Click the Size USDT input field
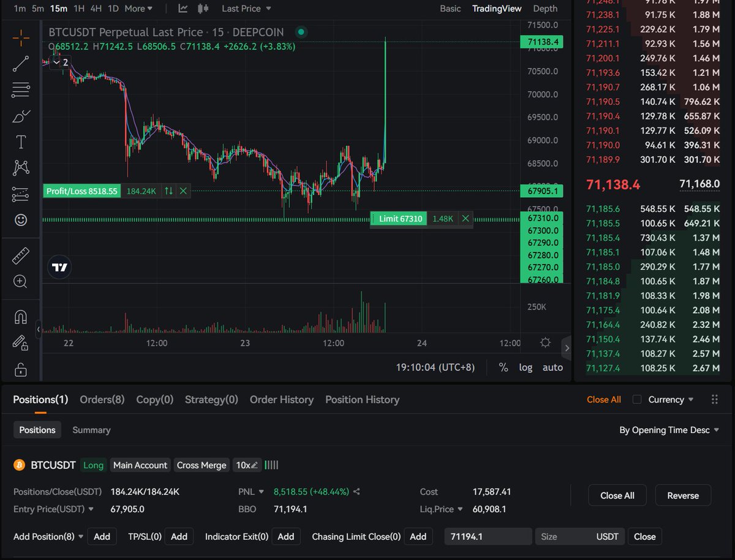Image resolution: width=735 pixels, height=560 pixels. click(x=580, y=537)
